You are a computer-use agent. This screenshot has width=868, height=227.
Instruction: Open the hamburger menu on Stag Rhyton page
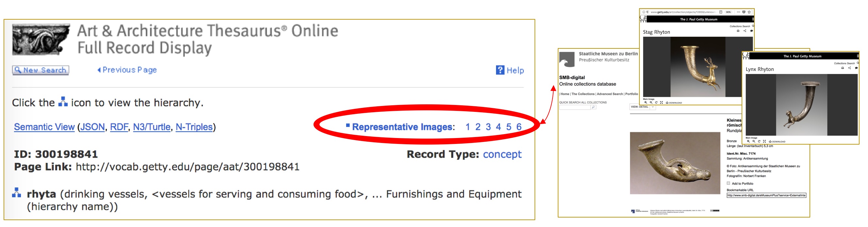[x=753, y=19]
